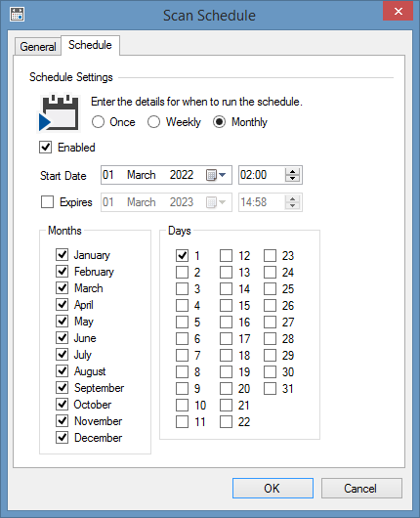Click the Scan Schedule title bar calendar icon
The width and height of the screenshot is (420, 518).
pos(17,15)
